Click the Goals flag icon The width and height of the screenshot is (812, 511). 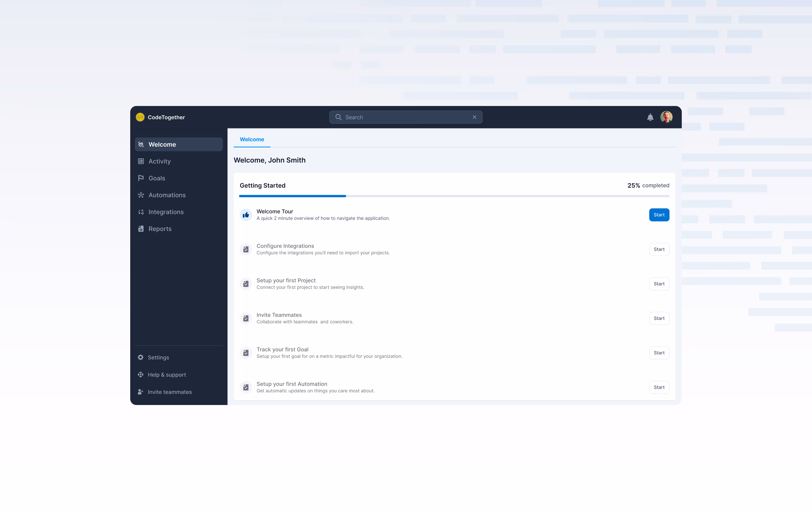[x=141, y=178]
